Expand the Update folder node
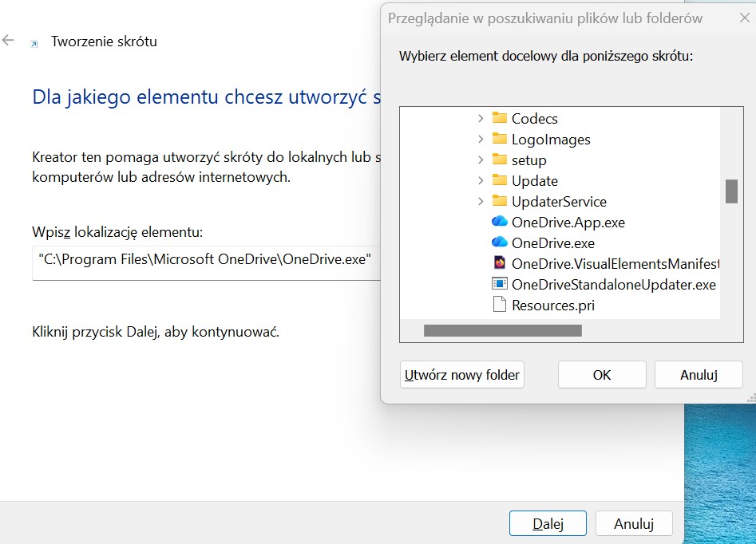Image resolution: width=756 pixels, height=544 pixels. 481,180
